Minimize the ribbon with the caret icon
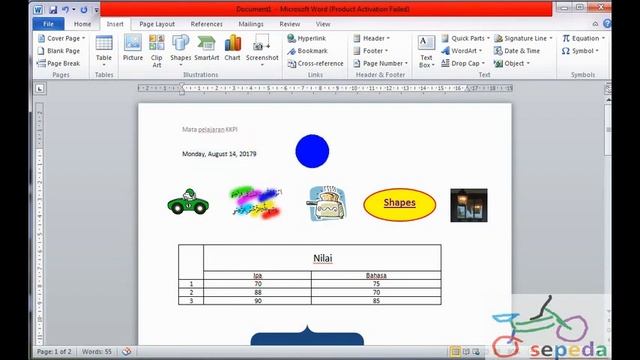Viewport: 640px width, 360px height. 596,24
